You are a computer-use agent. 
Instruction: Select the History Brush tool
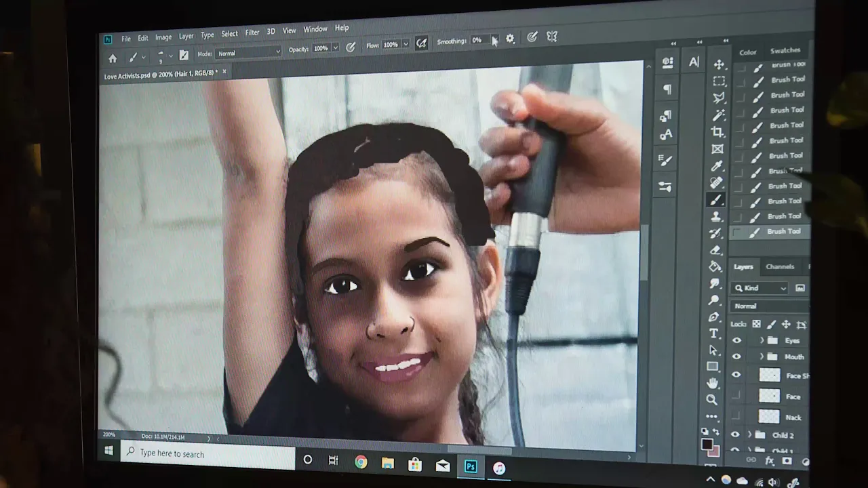pos(715,234)
